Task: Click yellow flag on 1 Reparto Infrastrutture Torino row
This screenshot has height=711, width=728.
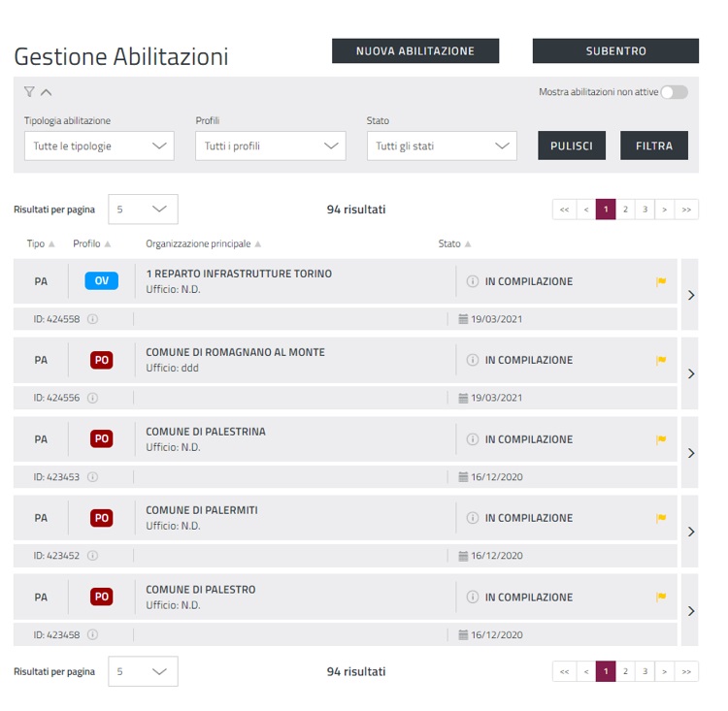Action: [x=661, y=281]
